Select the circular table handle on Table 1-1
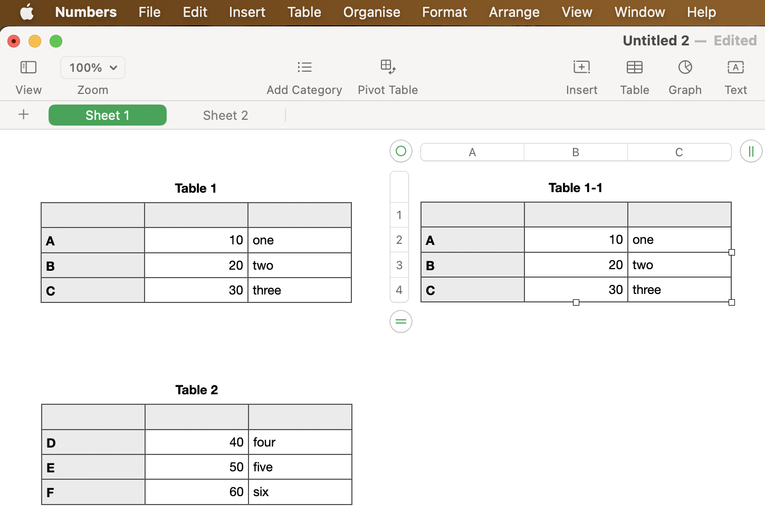 coord(400,151)
